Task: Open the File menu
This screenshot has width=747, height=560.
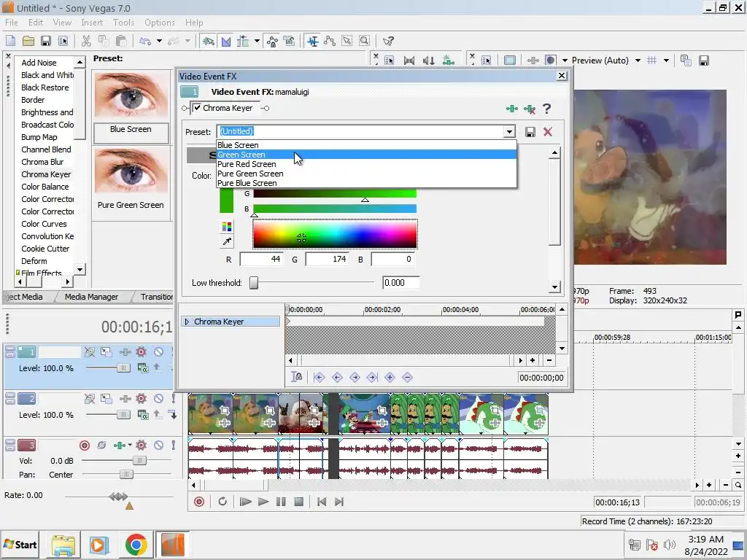Action: pyautogui.click(x=12, y=23)
